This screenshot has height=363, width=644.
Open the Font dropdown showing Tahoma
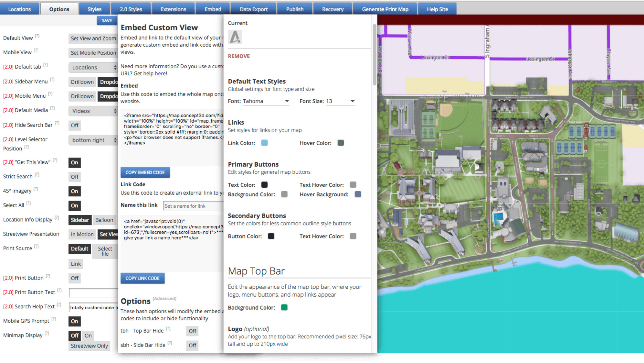click(x=266, y=101)
